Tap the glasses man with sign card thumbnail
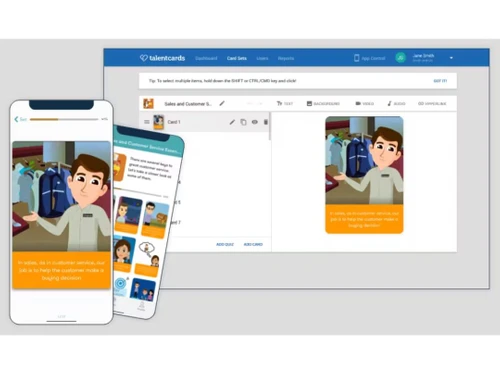The width and height of the screenshot is (500, 375). coord(155,220)
